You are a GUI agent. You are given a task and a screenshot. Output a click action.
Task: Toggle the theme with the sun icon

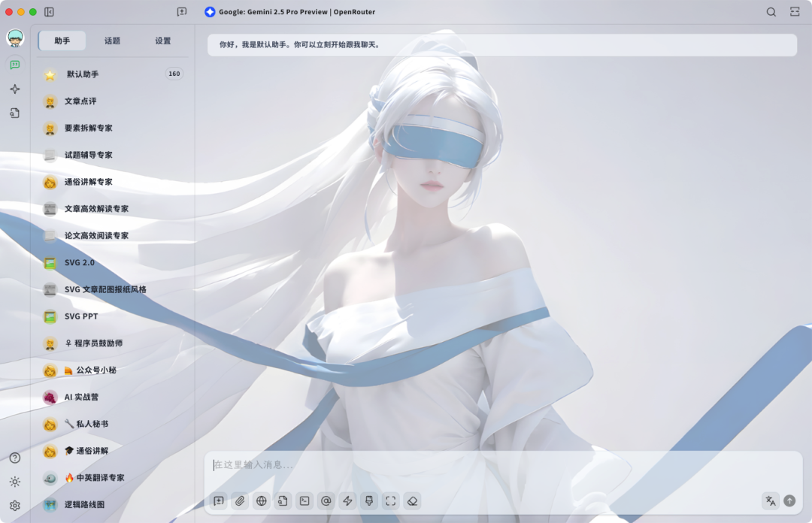(15, 481)
